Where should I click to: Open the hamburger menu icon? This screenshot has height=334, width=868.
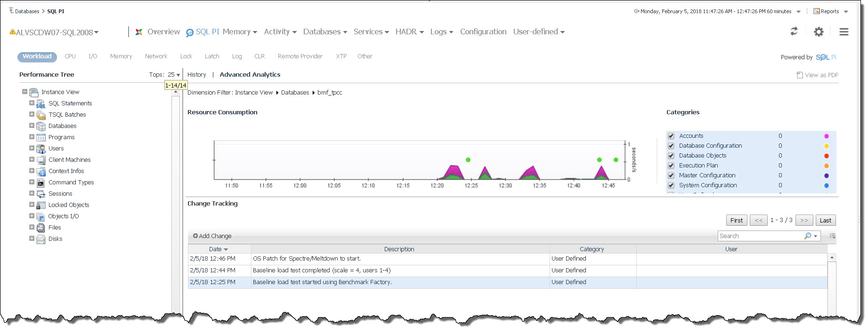(844, 32)
